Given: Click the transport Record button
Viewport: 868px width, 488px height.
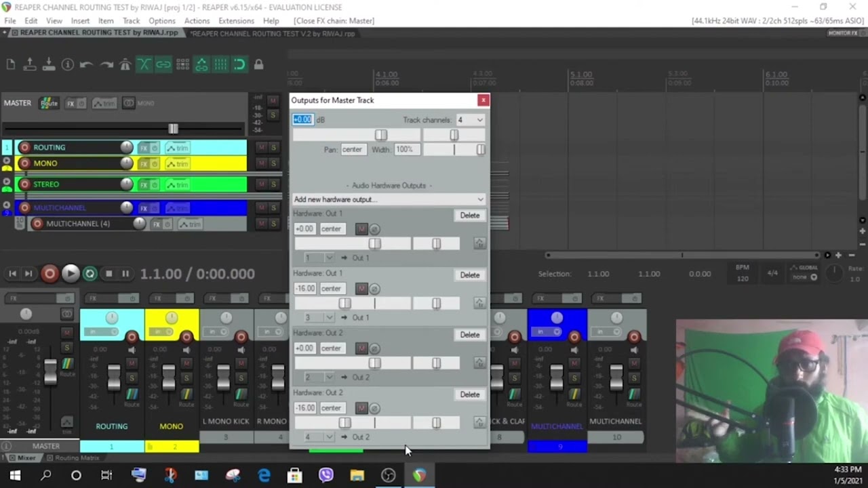Looking at the screenshot, I should click(x=50, y=274).
